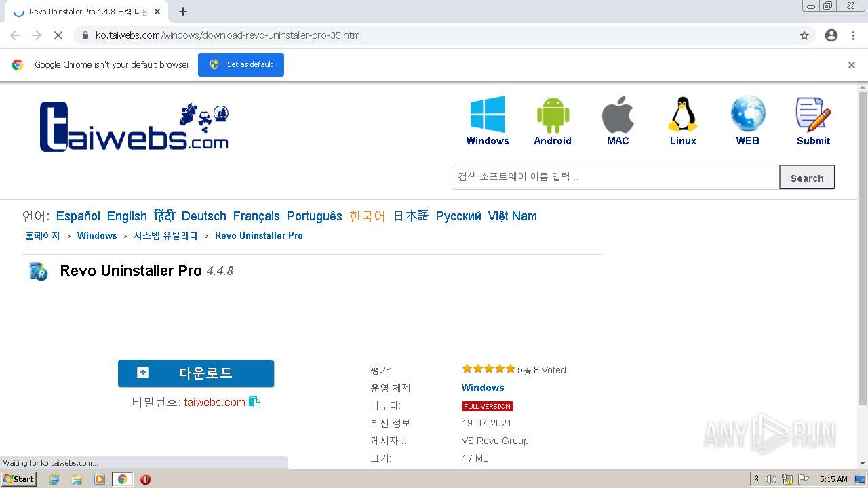Click the Windows operating system link

click(x=483, y=388)
